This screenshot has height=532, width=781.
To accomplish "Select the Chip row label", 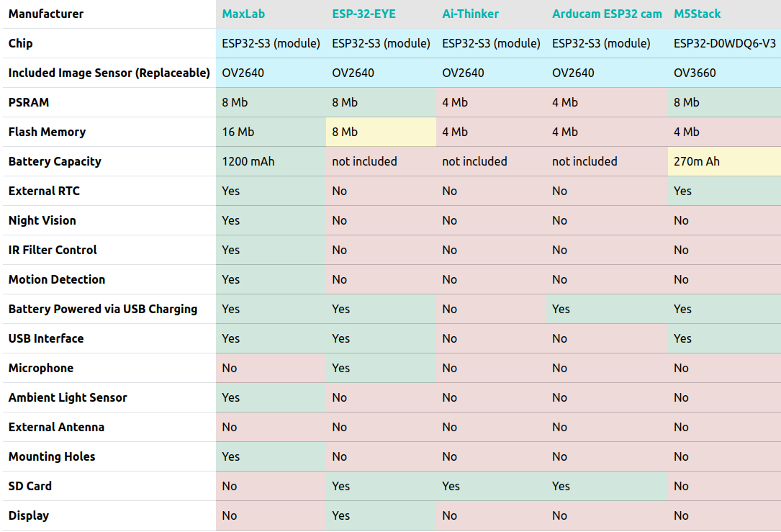I will pos(20,43).
